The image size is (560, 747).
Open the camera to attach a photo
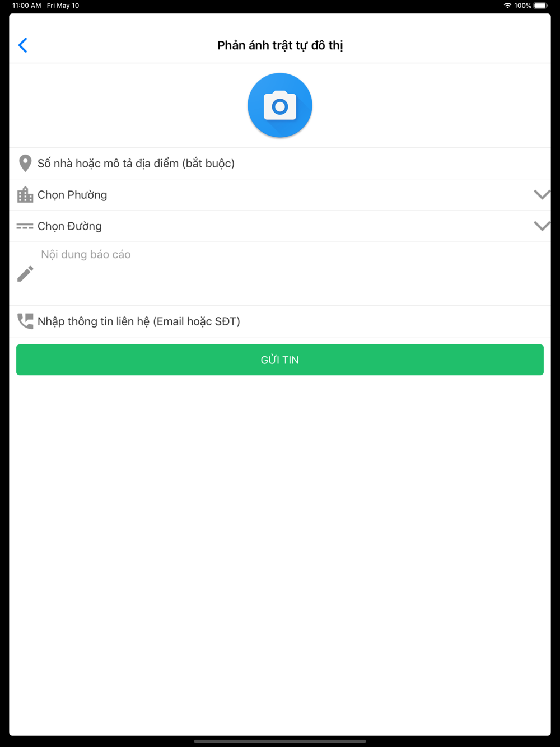280,105
